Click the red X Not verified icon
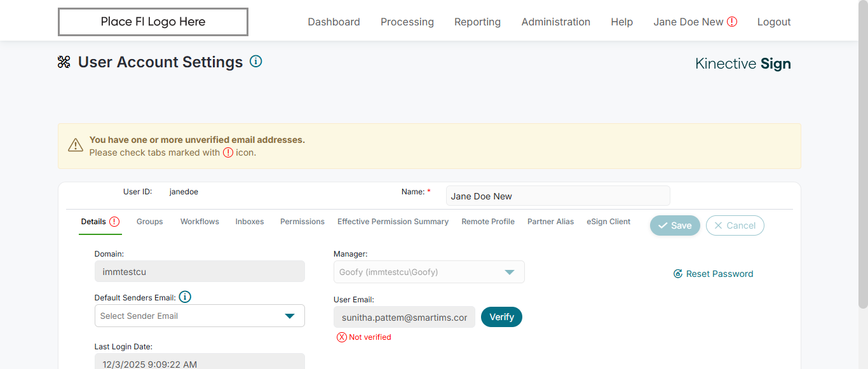868x369 pixels. (x=342, y=337)
